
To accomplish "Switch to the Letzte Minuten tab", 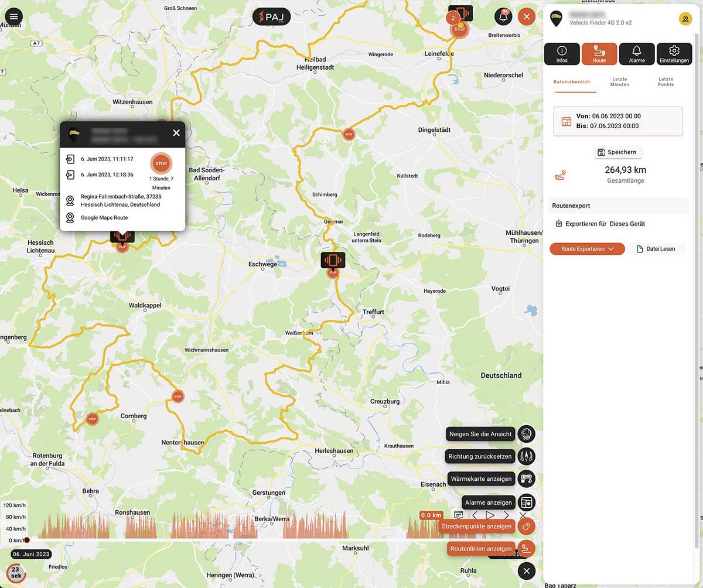I will [619, 82].
